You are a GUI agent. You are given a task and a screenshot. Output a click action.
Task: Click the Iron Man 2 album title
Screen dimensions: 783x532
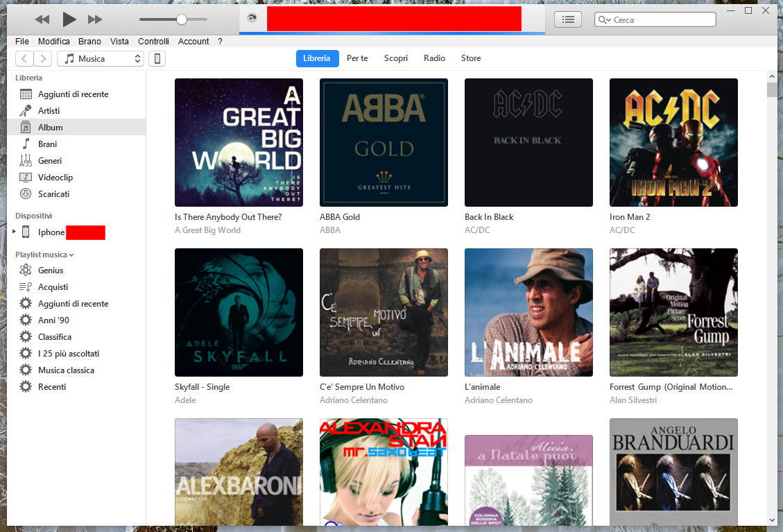point(630,217)
